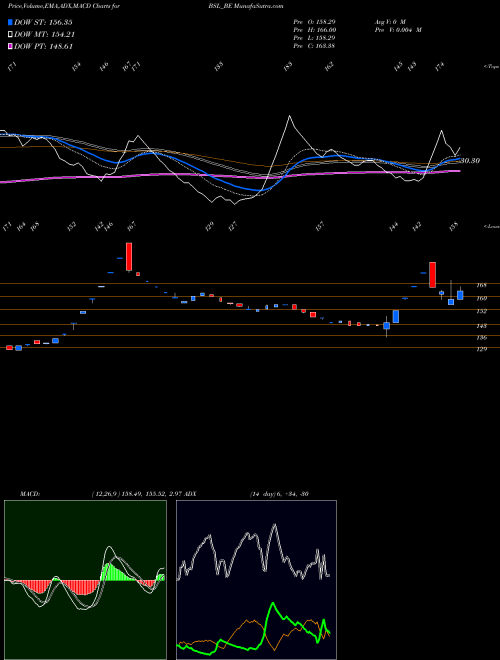The width and height of the screenshot is (500, 660).
Task: Click the 136 price axis label
Action: [481, 337]
